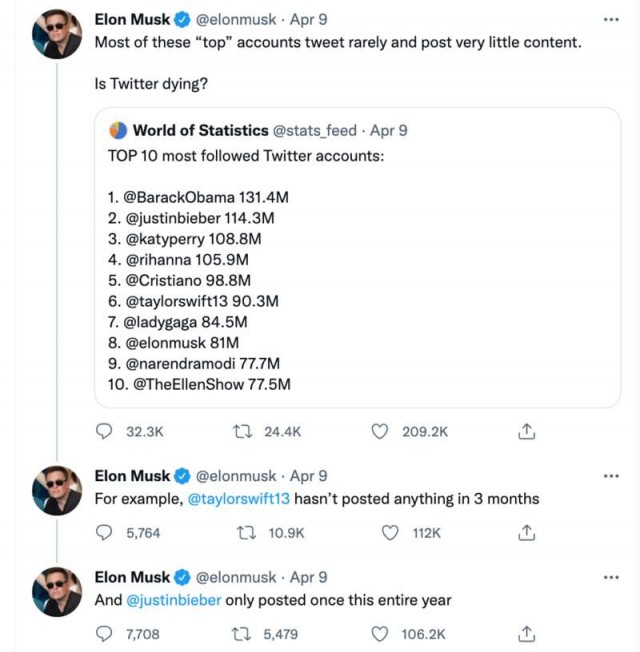Open more options on justinbieber tweet

[x=611, y=577]
